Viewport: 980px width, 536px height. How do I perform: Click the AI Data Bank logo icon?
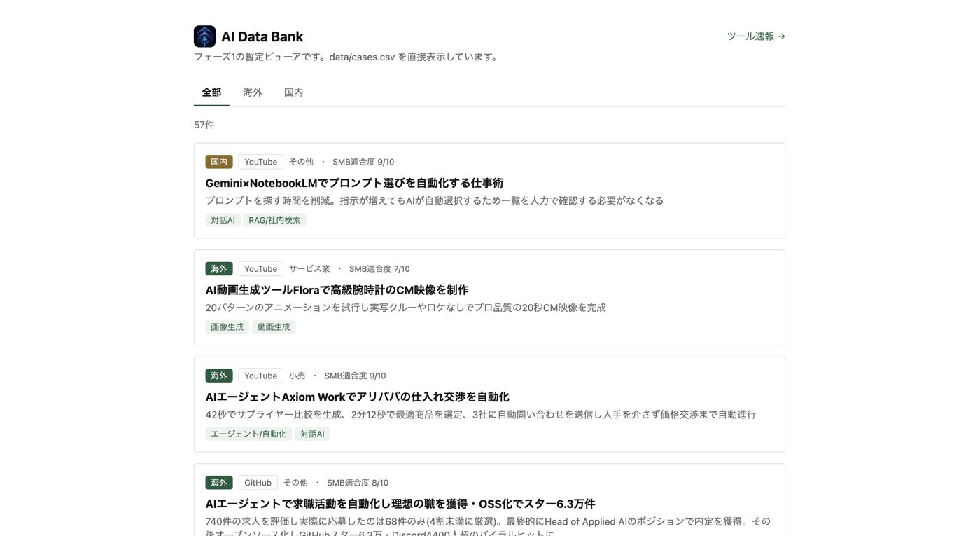204,36
